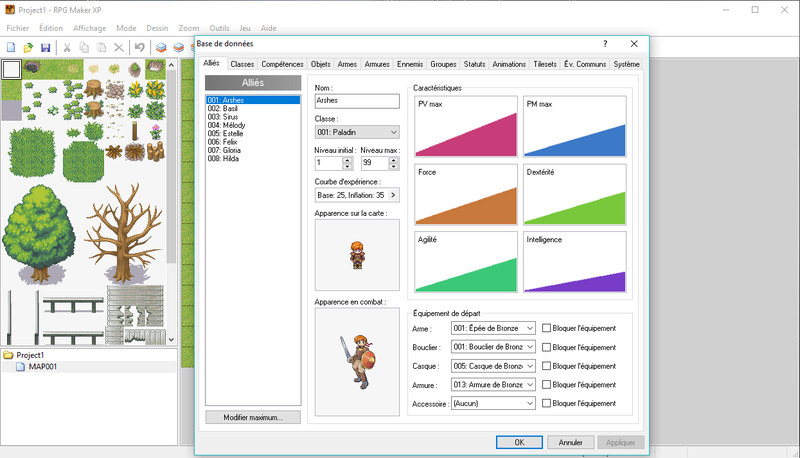Click the RPG Maker XP app icon in the title bar

click(10, 10)
